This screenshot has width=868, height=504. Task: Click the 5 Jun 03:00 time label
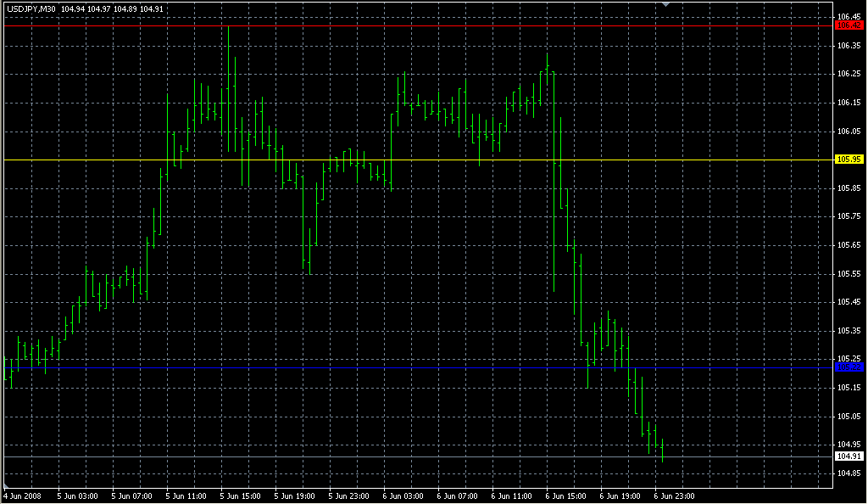(77, 496)
